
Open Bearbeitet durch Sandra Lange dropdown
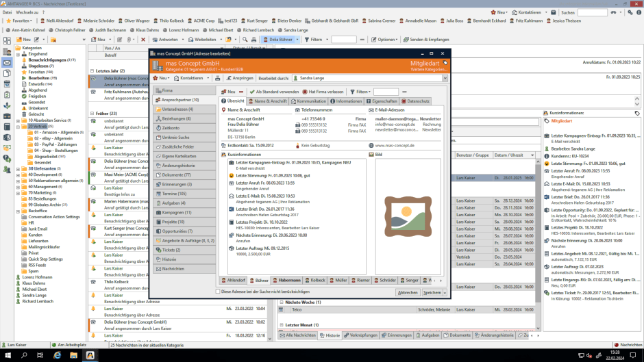(x=445, y=78)
